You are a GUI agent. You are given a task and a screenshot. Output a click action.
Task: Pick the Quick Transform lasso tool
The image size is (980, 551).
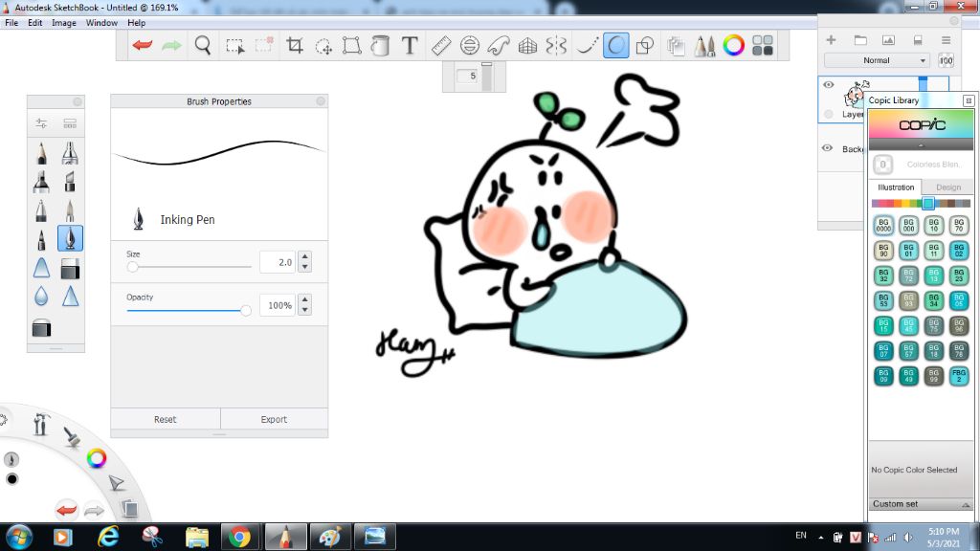pos(323,46)
